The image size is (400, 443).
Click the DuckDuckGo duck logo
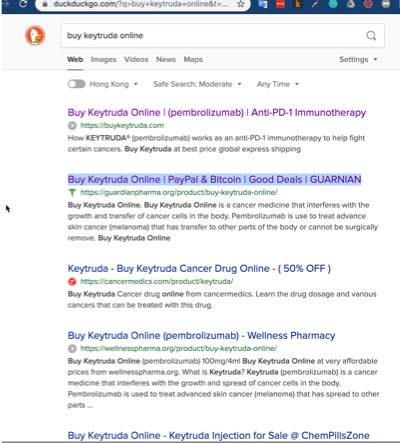pyautogui.click(x=35, y=35)
